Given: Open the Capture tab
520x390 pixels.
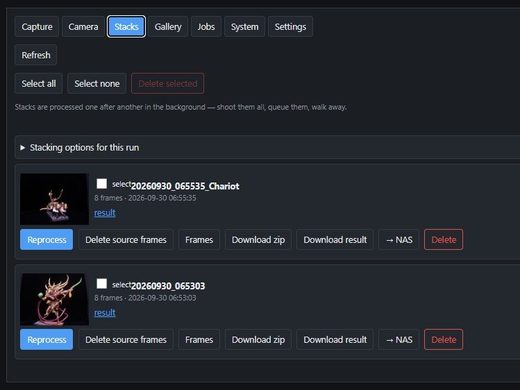Looking at the screenshot, I should point(37,27).
